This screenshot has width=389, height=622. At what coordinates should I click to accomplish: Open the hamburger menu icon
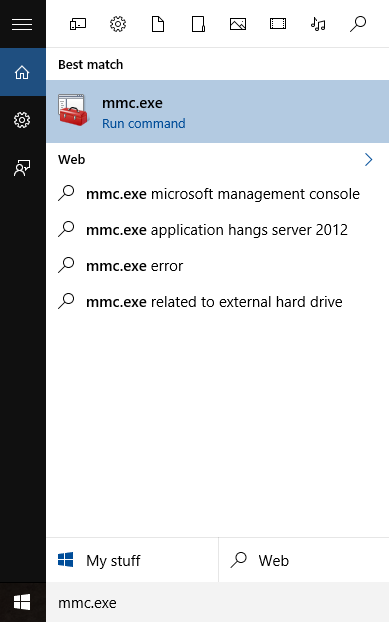[x=22, y=25]
